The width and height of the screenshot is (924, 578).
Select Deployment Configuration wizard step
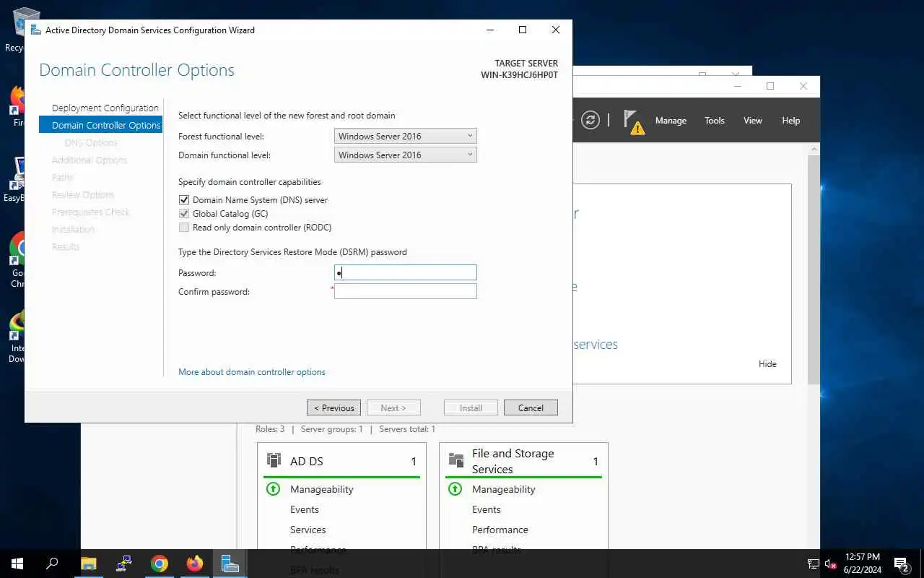pos(105,108)
